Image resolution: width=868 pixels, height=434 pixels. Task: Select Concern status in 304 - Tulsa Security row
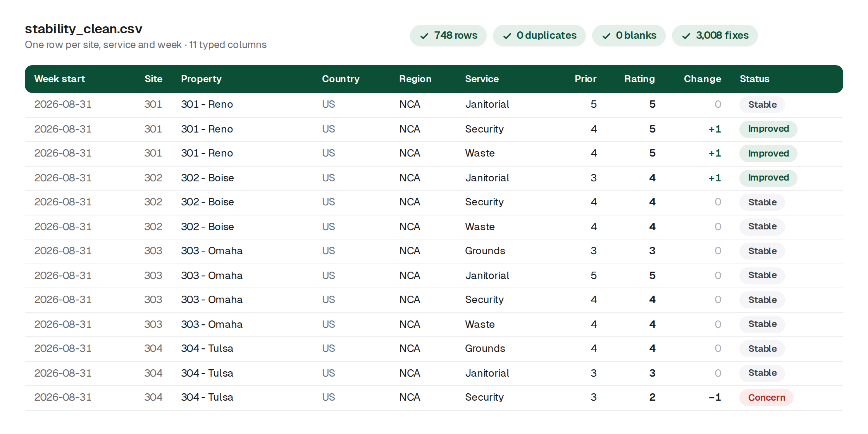tap(766, 398)
